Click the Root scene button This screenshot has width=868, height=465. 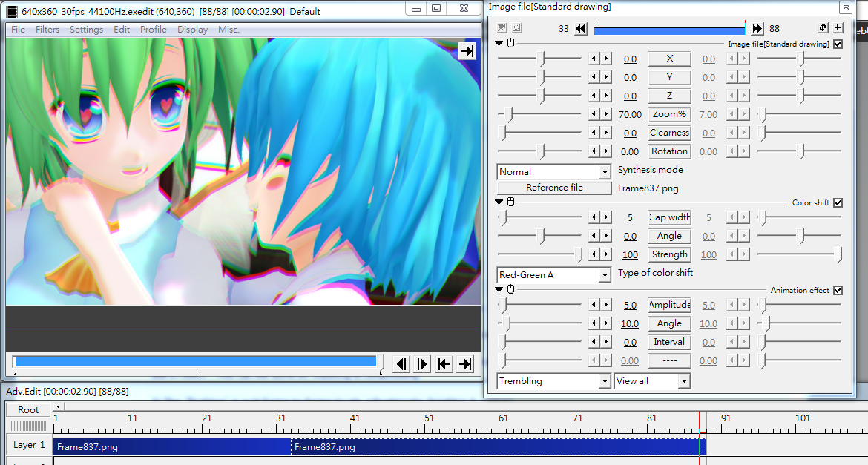(x=28, y=409)
